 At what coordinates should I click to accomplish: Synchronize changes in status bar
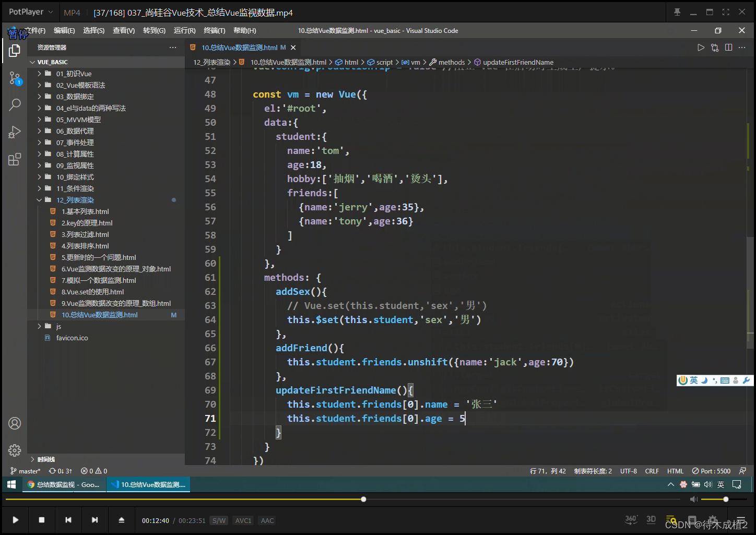point(61,471)
